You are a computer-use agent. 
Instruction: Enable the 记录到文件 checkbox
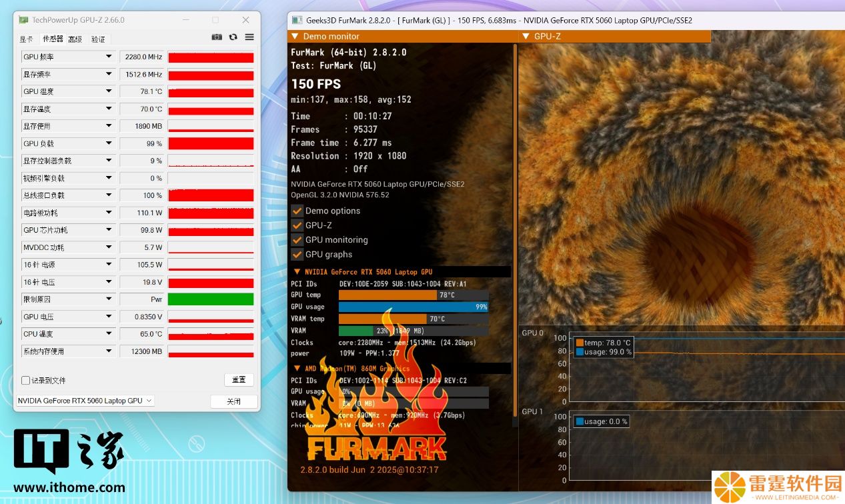tap(25, 380)
